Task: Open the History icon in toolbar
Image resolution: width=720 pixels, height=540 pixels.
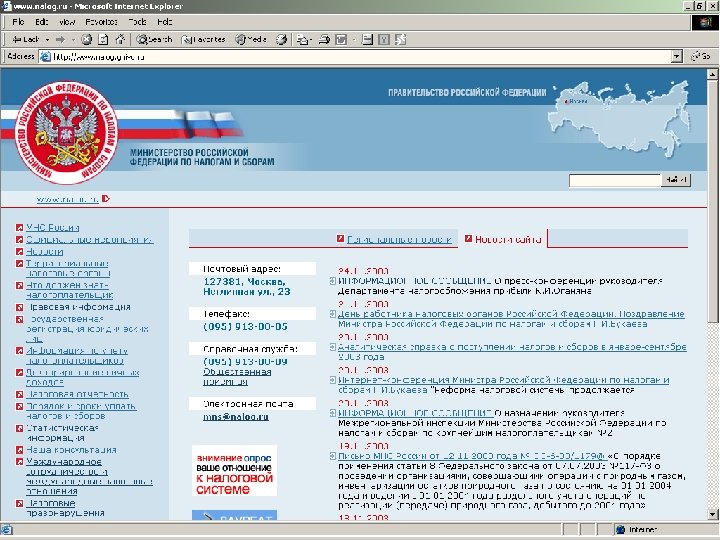Action: pos(281,39)
